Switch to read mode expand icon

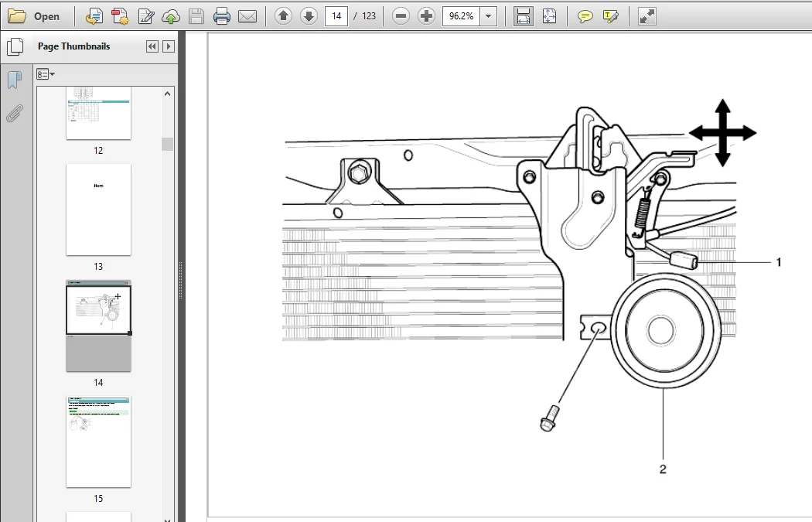[x=647, y=16]
